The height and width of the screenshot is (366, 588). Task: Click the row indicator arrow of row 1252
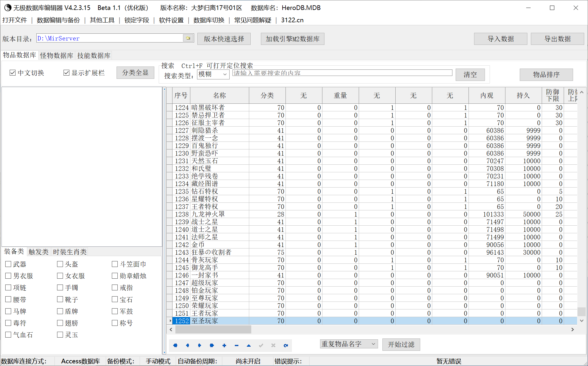click(170, 321)
